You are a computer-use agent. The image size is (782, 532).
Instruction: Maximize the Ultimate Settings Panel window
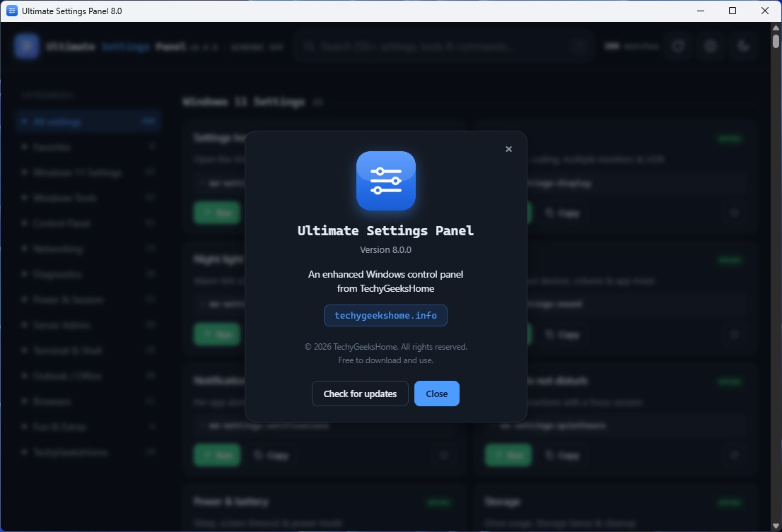pyautogui.click(x=732, y=11)
